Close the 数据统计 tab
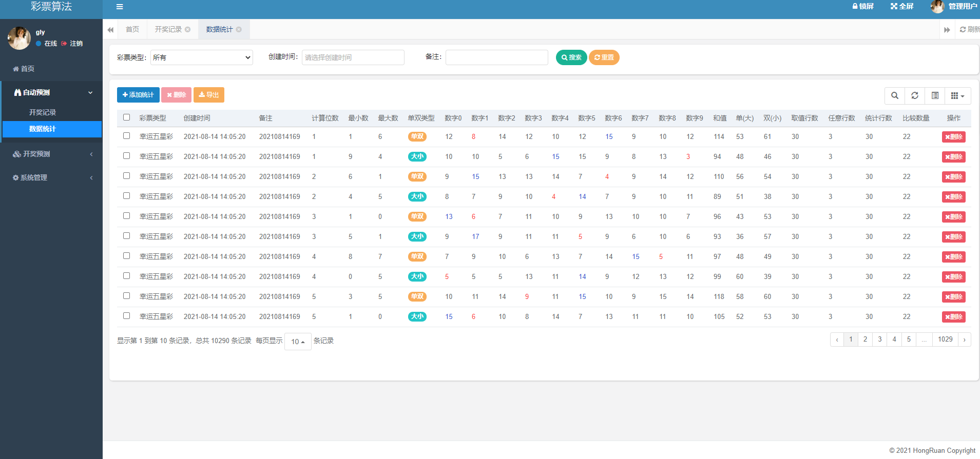This screenshot has height=459, width=980. coord(239,29)
